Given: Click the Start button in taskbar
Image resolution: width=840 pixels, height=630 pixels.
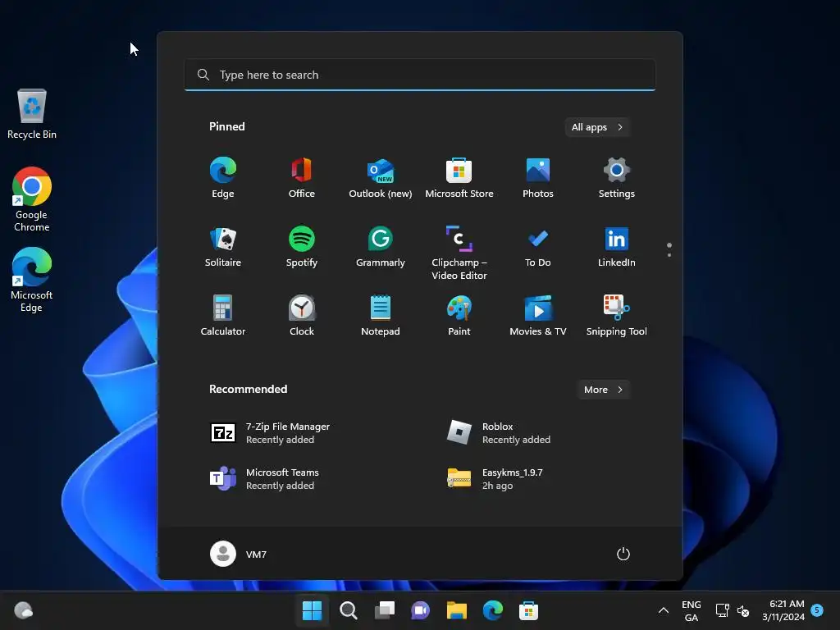Looking at the screenshot, I should pos(313,610).
